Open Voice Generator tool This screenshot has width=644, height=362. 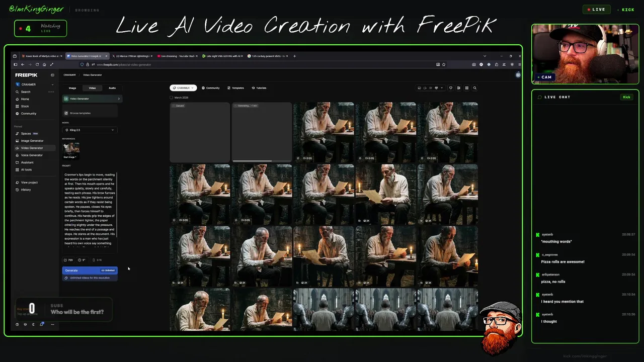(34, 155)
